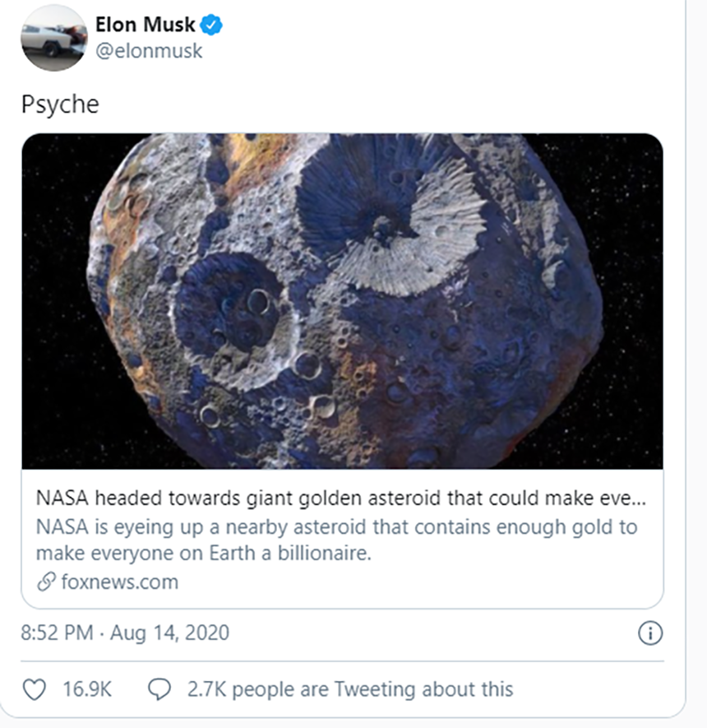Screen dimensions: 707x728
Task: Click the Psyche tweet text
Action: point(60,104)
